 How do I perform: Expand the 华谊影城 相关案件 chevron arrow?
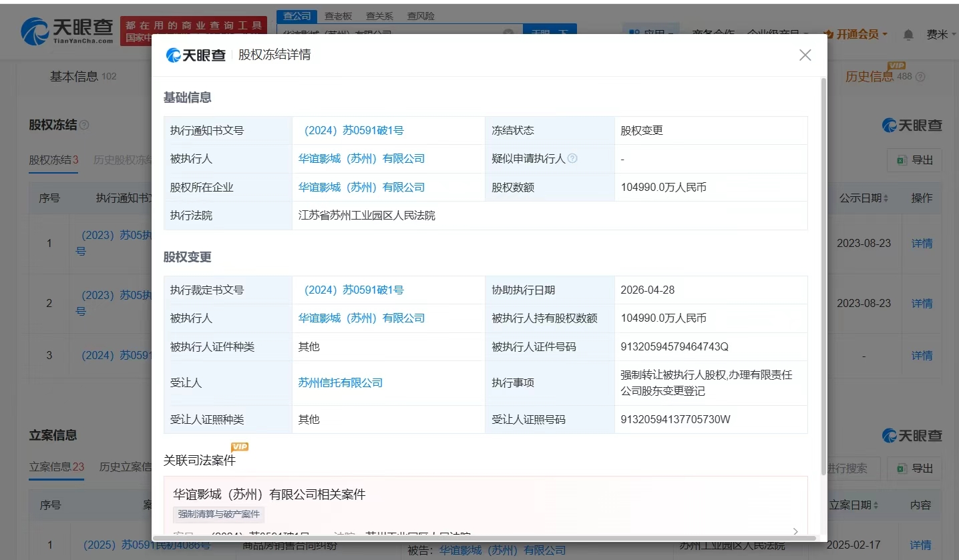click(x=795, y=531)
